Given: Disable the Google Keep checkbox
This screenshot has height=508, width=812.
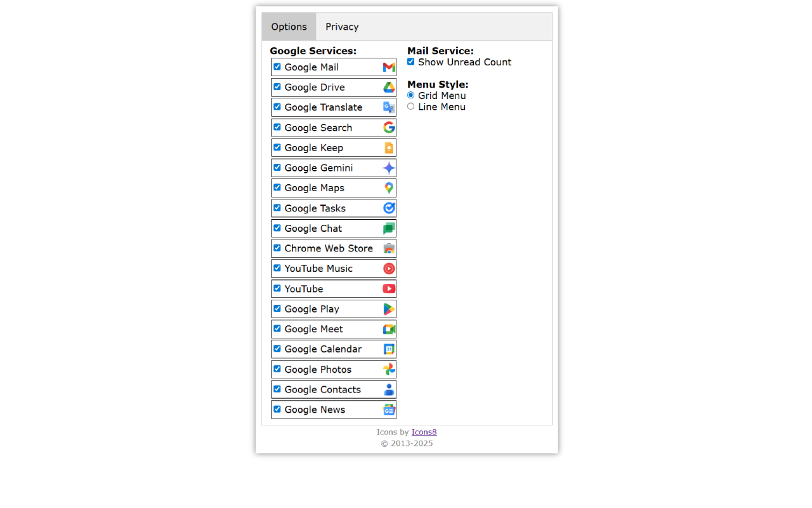Looking at the screenshot, I should click(x=277, y=147).
